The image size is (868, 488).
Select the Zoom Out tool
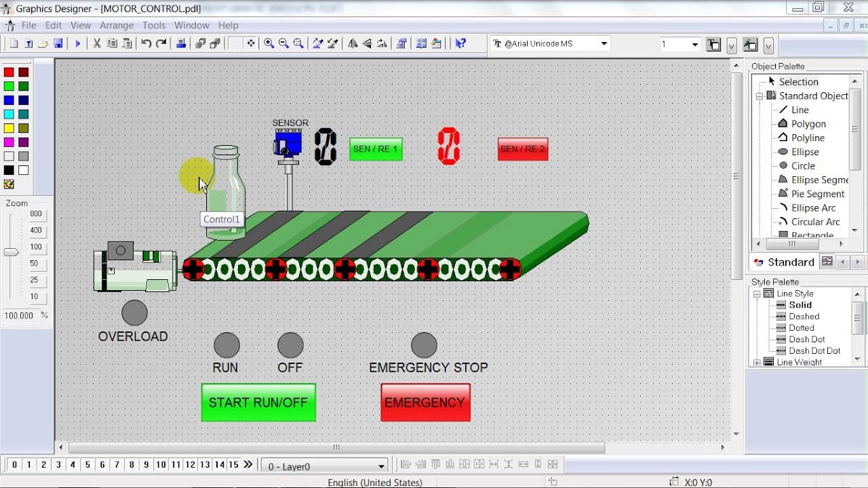[285, 43]
